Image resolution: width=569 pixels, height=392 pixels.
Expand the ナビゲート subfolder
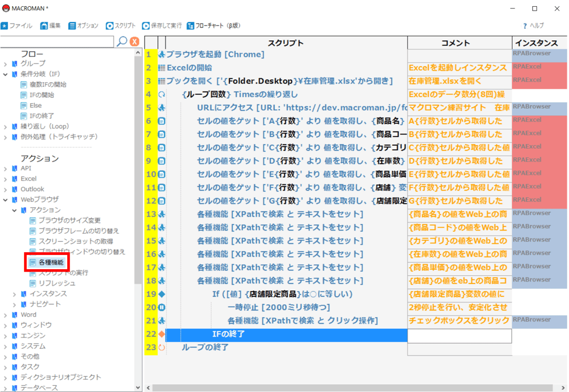click(14, 304)
